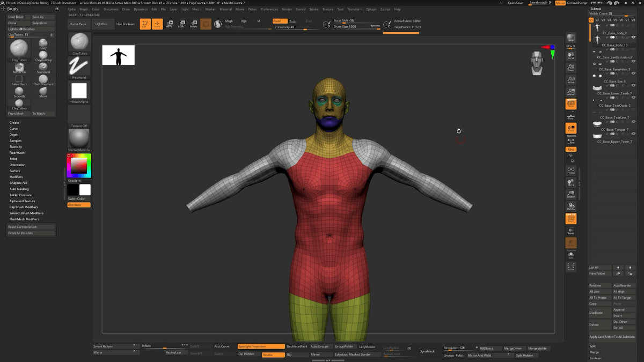Open the StartupMaterial selector
644x362 pixels.
click(79, 140)
